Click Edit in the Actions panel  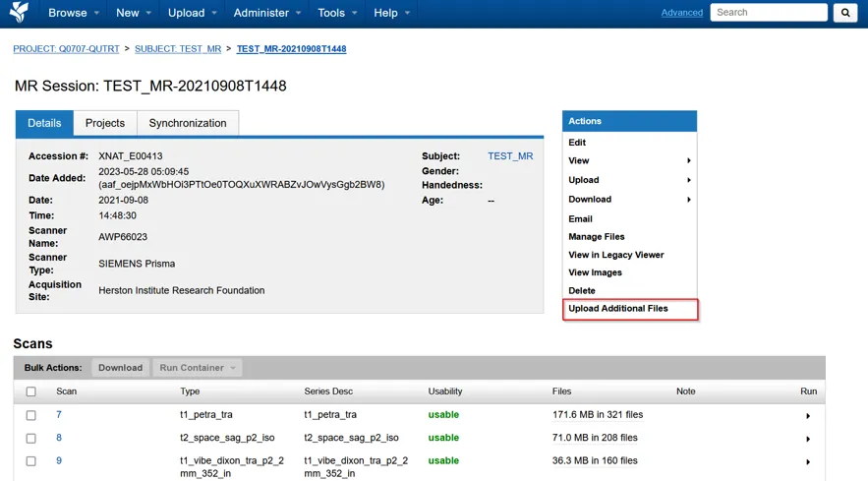tap(577, 143)
